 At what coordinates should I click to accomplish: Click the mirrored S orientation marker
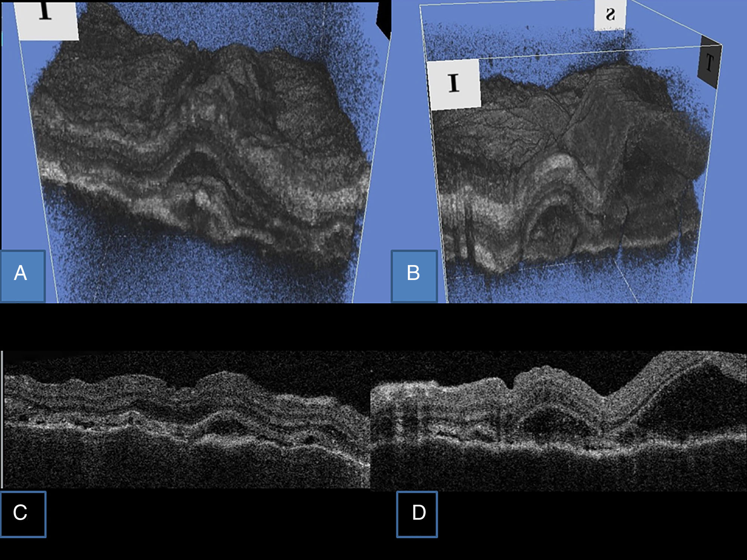click(x=610, y=15)
